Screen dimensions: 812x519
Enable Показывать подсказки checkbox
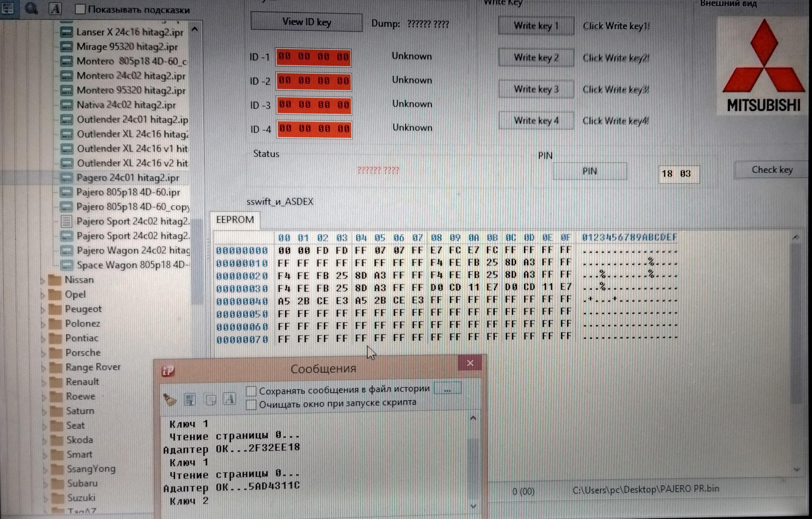tap(80, 9)
